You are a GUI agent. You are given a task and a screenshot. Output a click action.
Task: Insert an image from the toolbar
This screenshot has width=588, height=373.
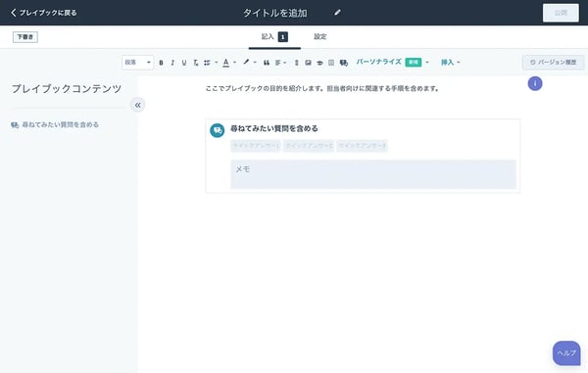309,63
